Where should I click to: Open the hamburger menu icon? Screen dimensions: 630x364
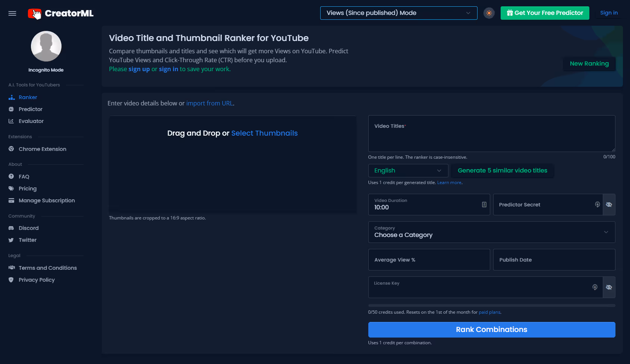coord(12,13)
